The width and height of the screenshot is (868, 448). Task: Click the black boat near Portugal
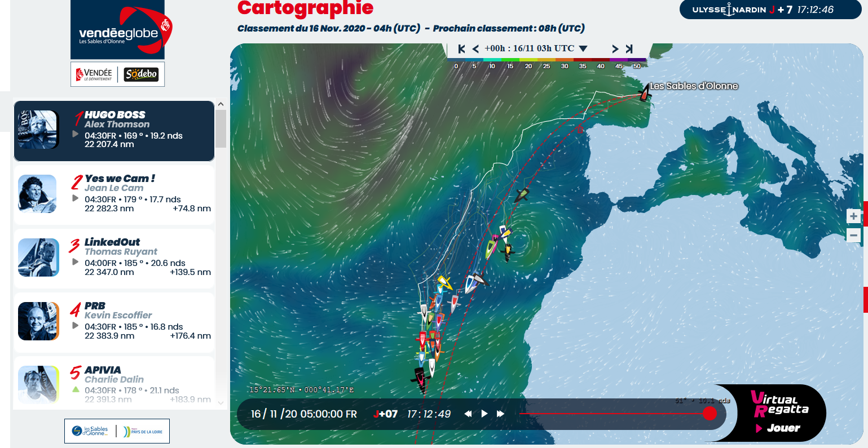click(522, 196)
